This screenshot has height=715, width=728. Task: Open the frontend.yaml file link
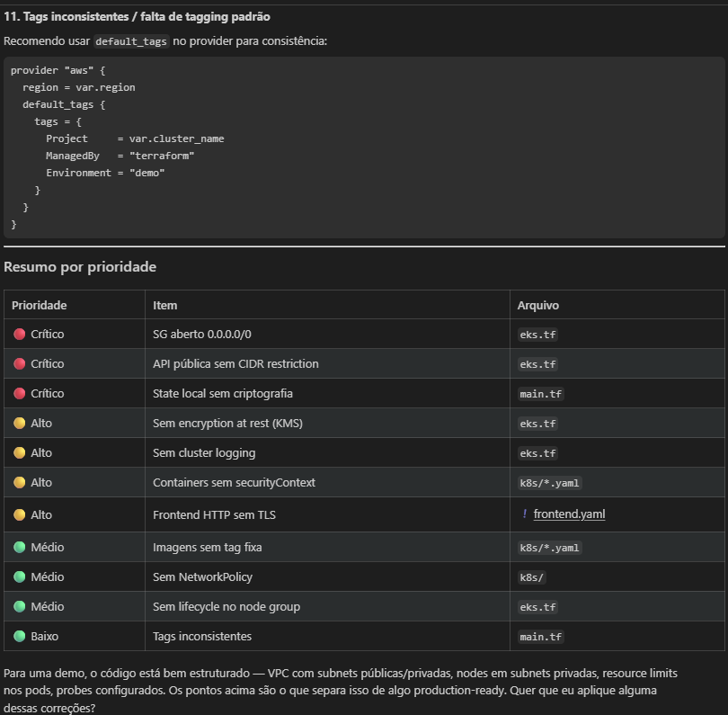click(x=569, y=514)
